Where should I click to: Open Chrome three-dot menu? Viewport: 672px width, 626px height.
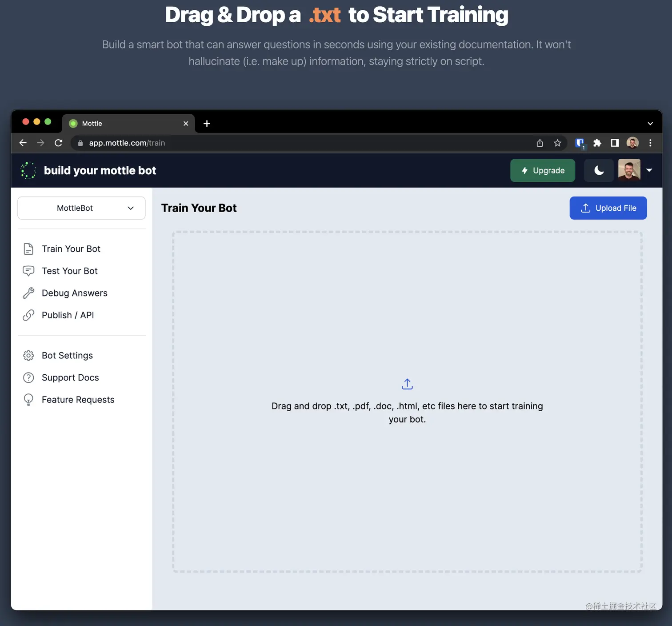coord(650,143)
